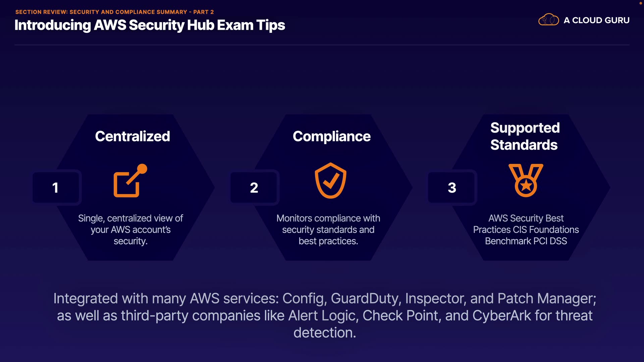Click the orange dot in top-right corner
Image resolution: width=644 pixels, height=362 pixels.
coord(641,3)
